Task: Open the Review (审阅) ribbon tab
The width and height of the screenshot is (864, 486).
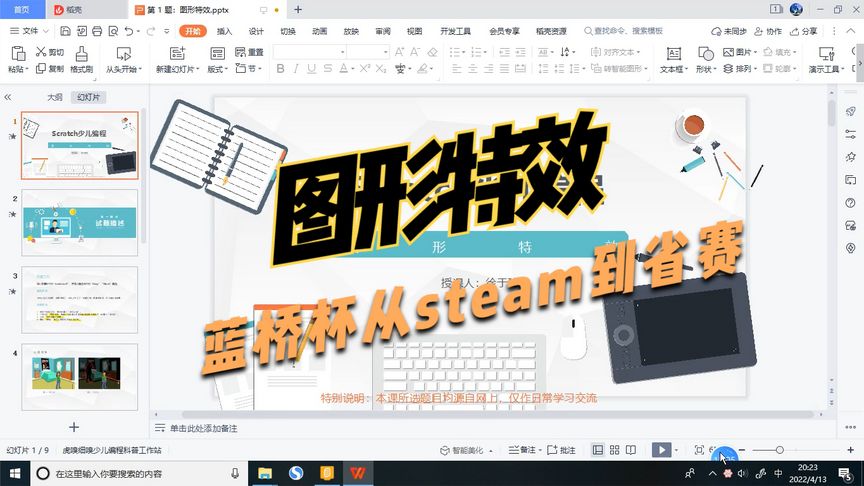Action: pyautogui.click(x=383, y=31)
